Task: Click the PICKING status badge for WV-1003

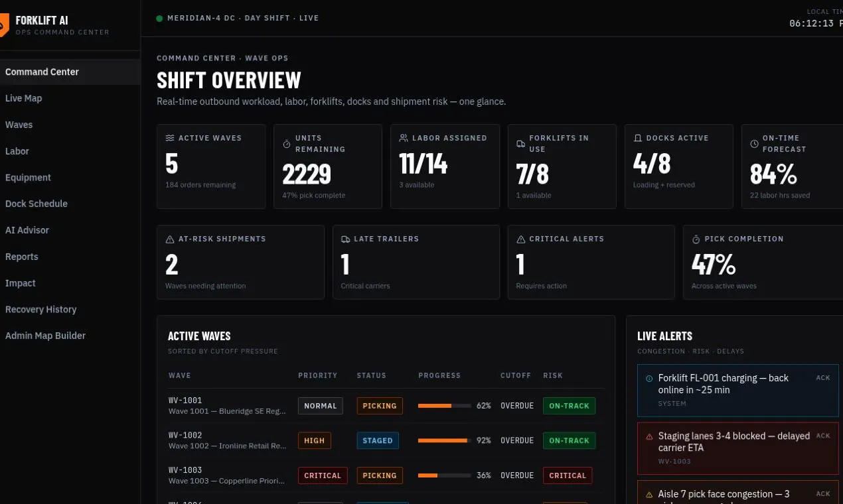Action: [x=380, y=475]
